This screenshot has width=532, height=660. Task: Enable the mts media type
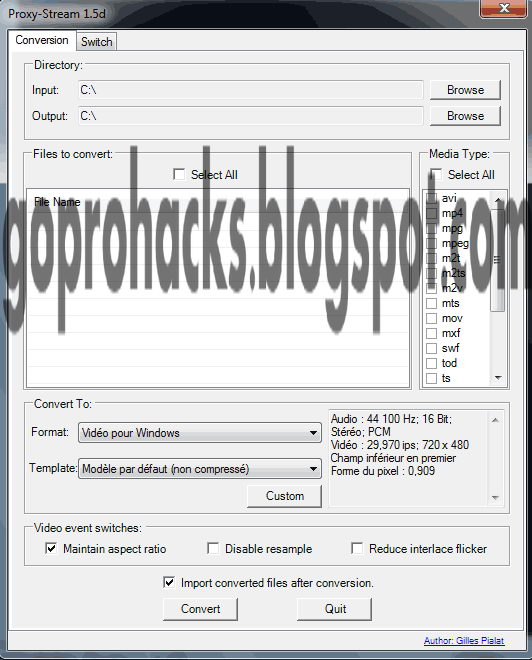[x=431, y=303]
